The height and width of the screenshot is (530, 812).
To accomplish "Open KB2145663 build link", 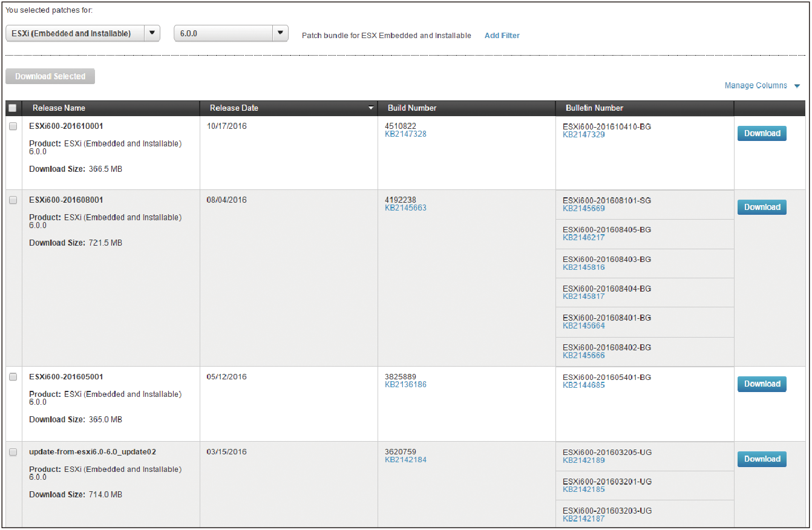I will [x=405, y=208].
